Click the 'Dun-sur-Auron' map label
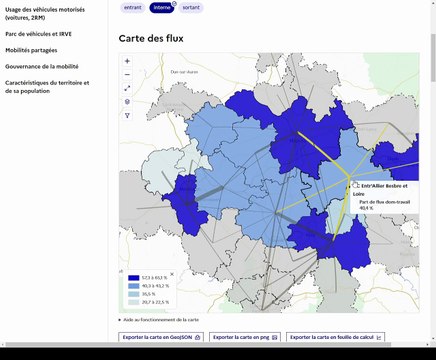The image size is (436, 360). pyautogui.click(x=184, y=72)
